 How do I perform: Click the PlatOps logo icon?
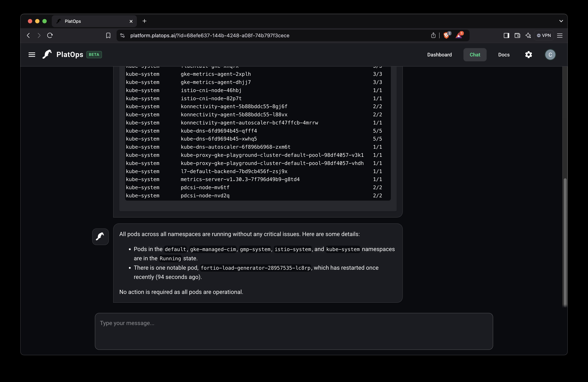point(47,54)
